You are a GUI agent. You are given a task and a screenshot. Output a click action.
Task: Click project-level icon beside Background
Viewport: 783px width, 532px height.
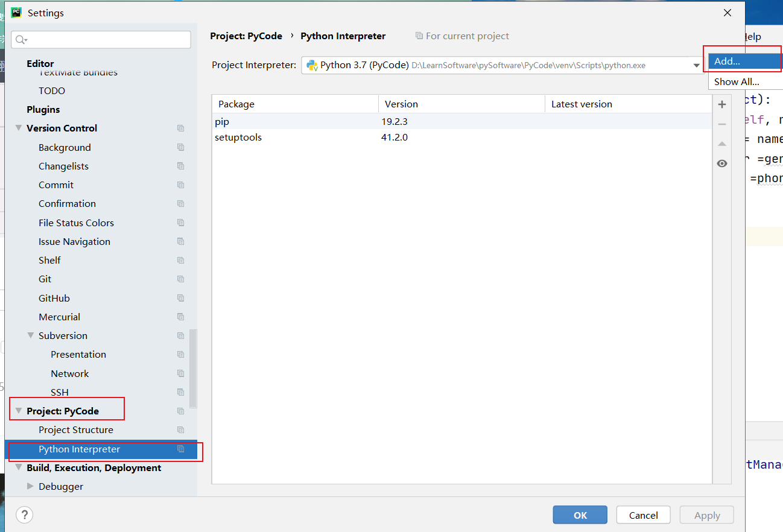click(180, 147)
